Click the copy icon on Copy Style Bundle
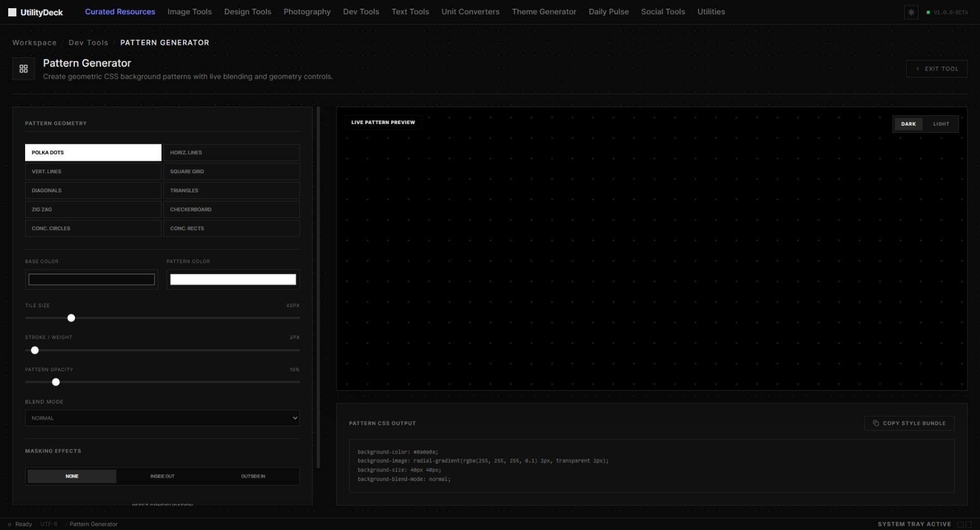980x530 pixels. point(877,423)
